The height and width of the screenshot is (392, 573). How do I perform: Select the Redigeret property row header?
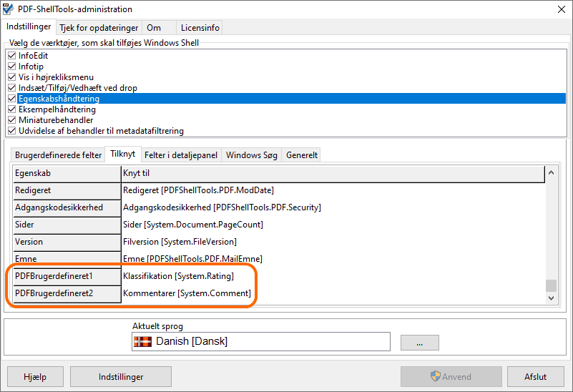(67, 191)
